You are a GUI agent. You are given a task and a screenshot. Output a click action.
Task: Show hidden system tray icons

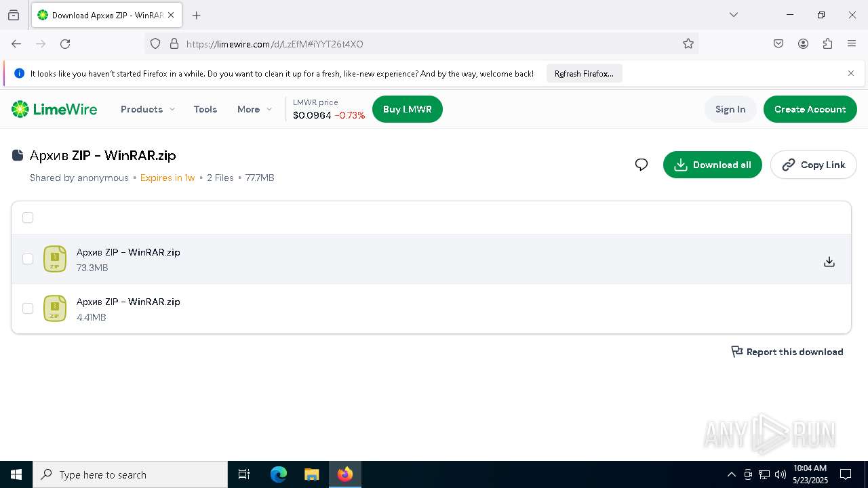point(731,474)
